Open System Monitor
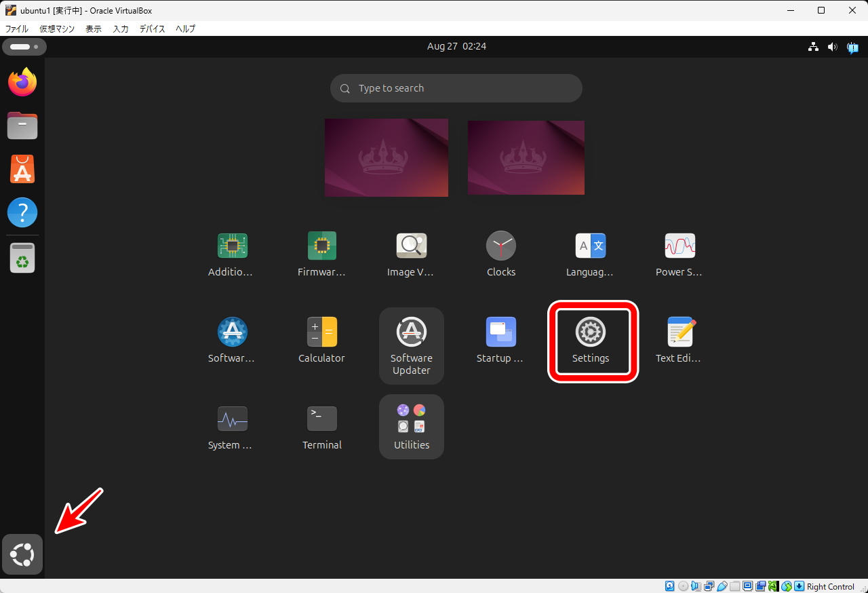The width and height of the screenshot is (868, 593). (233, 428)
